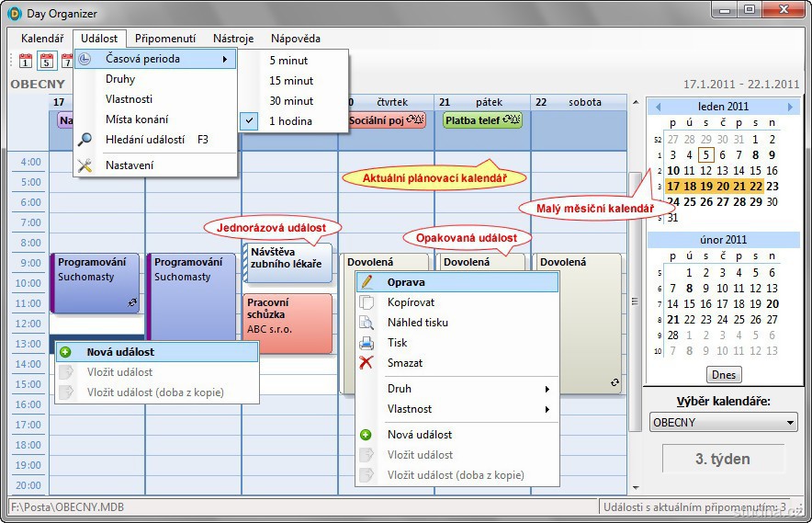Expand the Vlastnost submenu arrow
The width and height of the screenshot is (812, 523).
[x=547, y=409]
